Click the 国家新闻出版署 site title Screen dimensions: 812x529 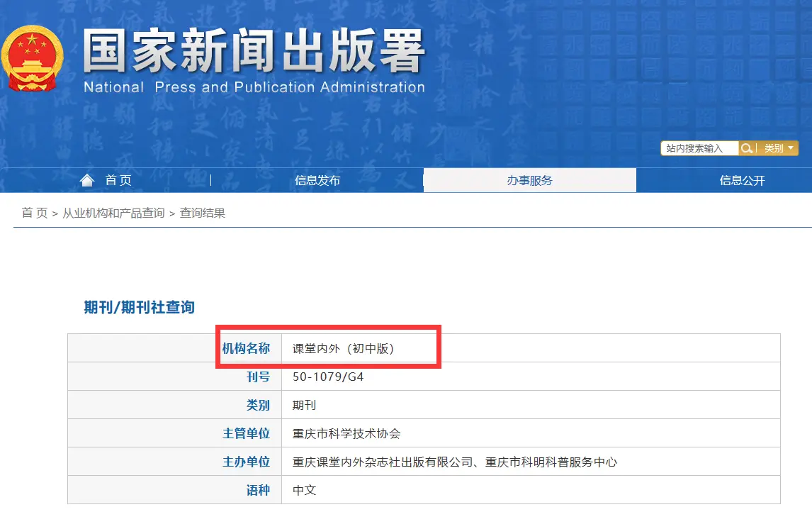[x=254, y=52]
